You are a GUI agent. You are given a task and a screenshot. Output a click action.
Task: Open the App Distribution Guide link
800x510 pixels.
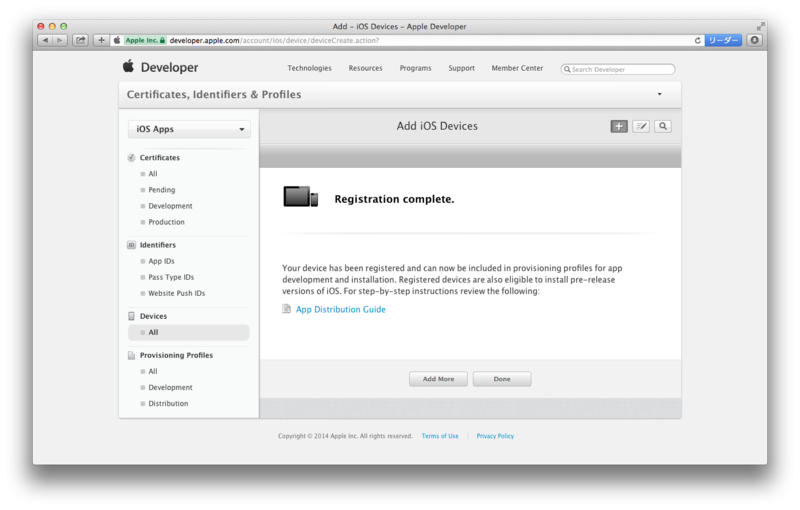(340, 310)
